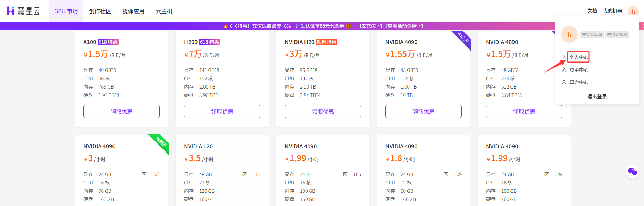Go to the 云主机 tab

(x=164, y=11)
